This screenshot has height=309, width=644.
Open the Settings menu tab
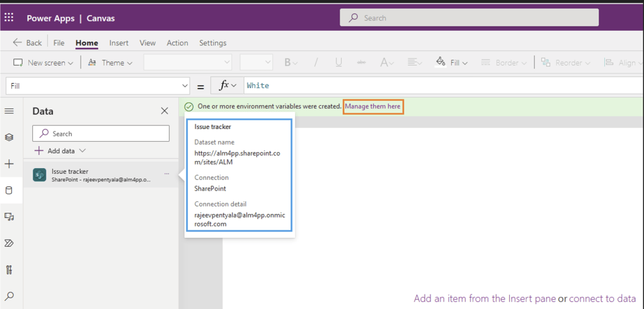[212, 43]
